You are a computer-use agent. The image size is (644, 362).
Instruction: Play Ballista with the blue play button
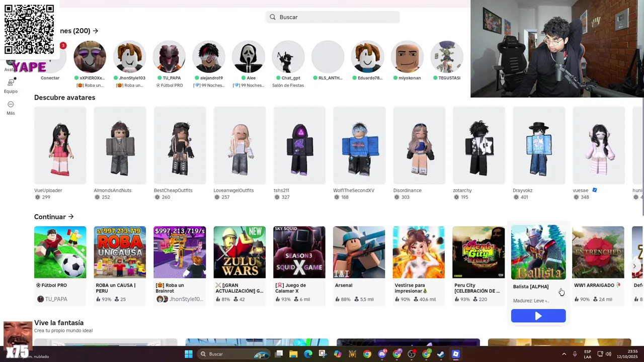coord(538,316)
